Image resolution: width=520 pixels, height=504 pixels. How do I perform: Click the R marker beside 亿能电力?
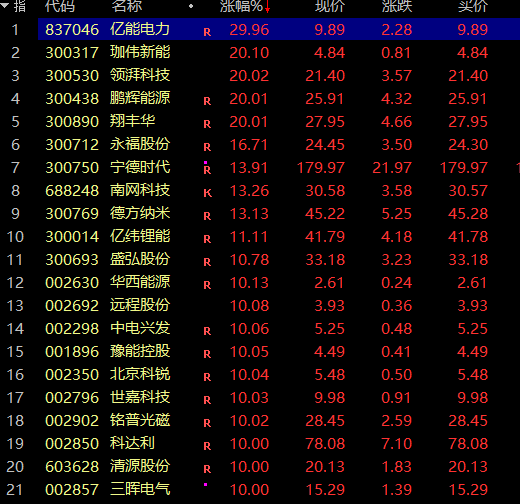pos(207,32)
